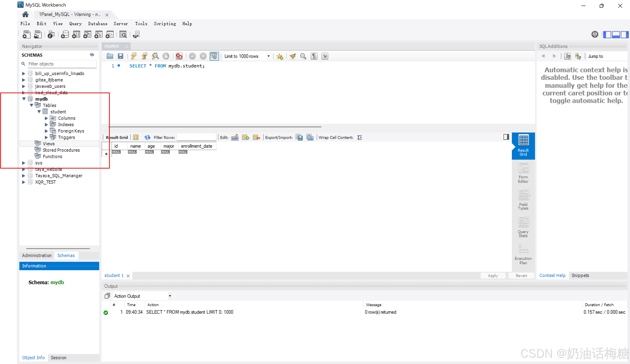This screenshot has height=364, width=630.
Task: Expand the sys schema tree node
Action: tap(24, 163)
